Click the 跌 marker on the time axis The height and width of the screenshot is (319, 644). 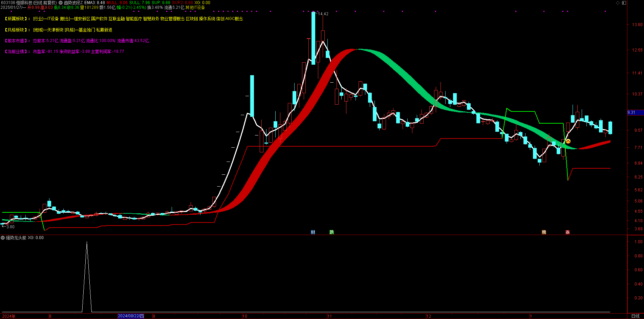(x=332, y=232)
